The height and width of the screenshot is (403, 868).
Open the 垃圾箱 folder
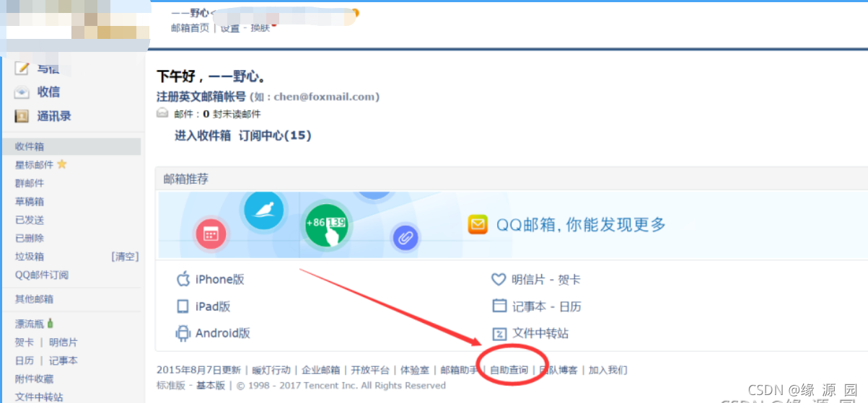coord(30,257)
